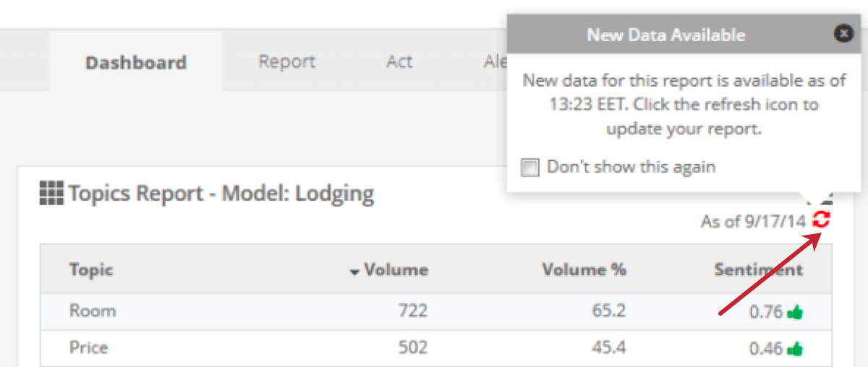Screen dimensions: 868x367
Task: Select the Room volume value 722
Action: [412, 311]
